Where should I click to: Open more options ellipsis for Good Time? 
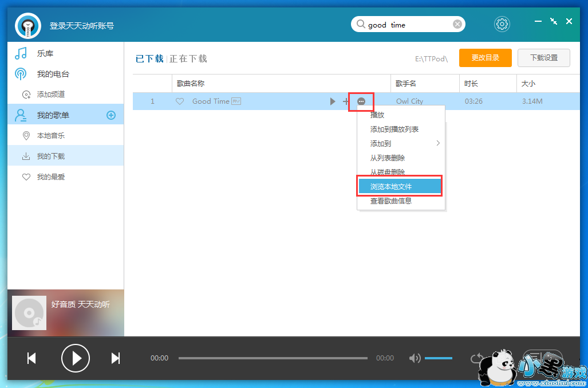point(361,101)
